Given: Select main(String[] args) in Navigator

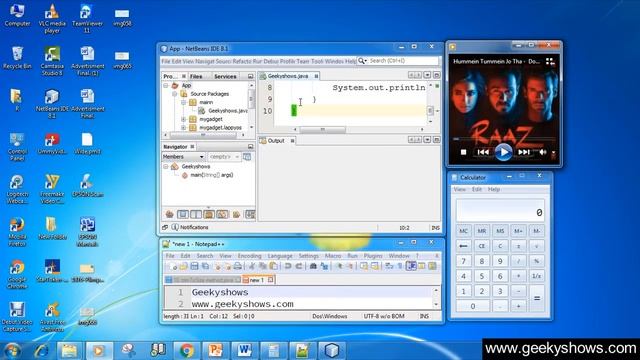Looking at the screenshot, I should [x=211, y=175].
